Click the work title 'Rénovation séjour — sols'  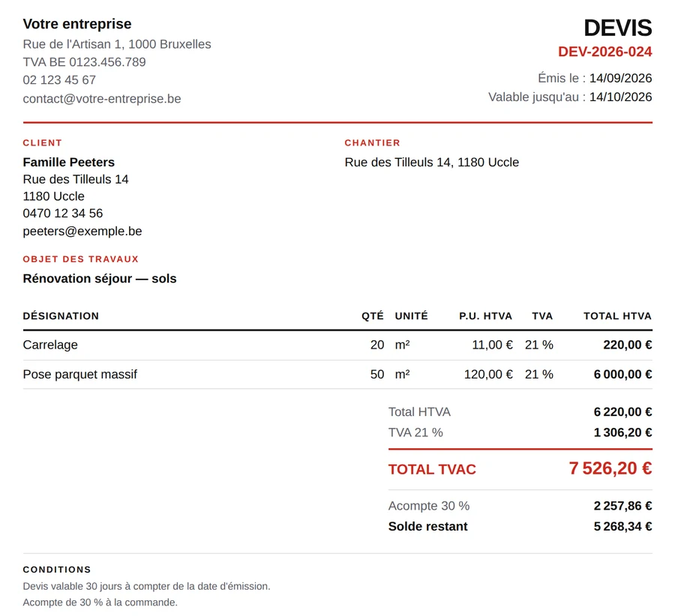coord(100,279)
